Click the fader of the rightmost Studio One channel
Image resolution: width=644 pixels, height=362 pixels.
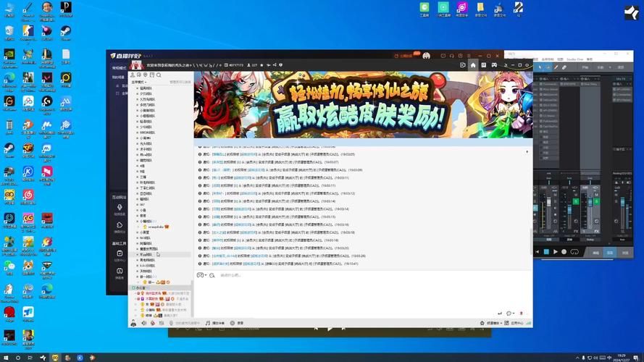coord(623,202)
